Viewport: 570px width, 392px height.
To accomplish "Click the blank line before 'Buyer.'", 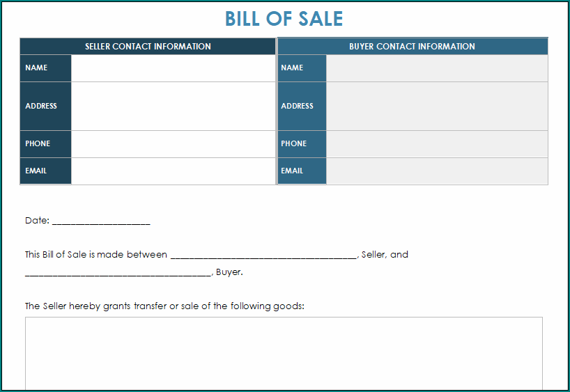I will pyautogui.click(x=118, y=273).
